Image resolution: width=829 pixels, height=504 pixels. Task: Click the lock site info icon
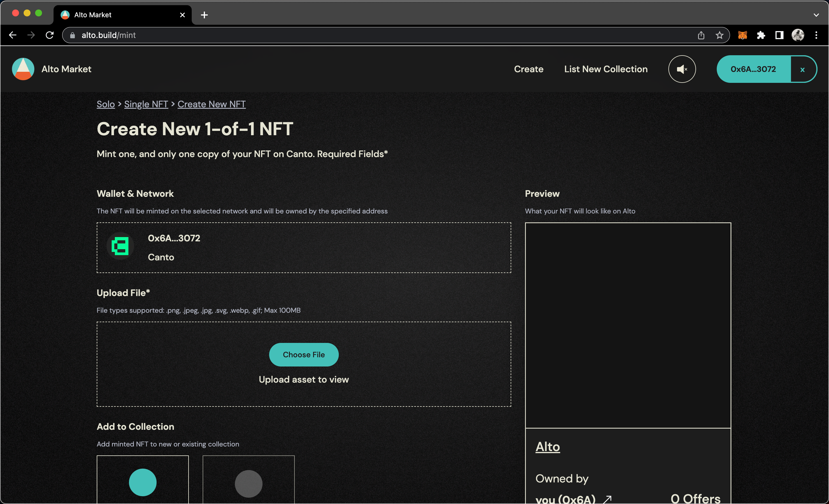[x=72, y=35]
